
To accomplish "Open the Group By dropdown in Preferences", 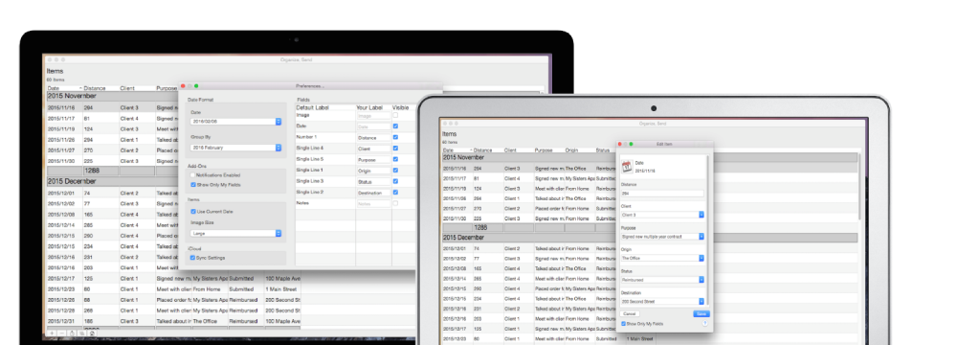I will [236, 148].
